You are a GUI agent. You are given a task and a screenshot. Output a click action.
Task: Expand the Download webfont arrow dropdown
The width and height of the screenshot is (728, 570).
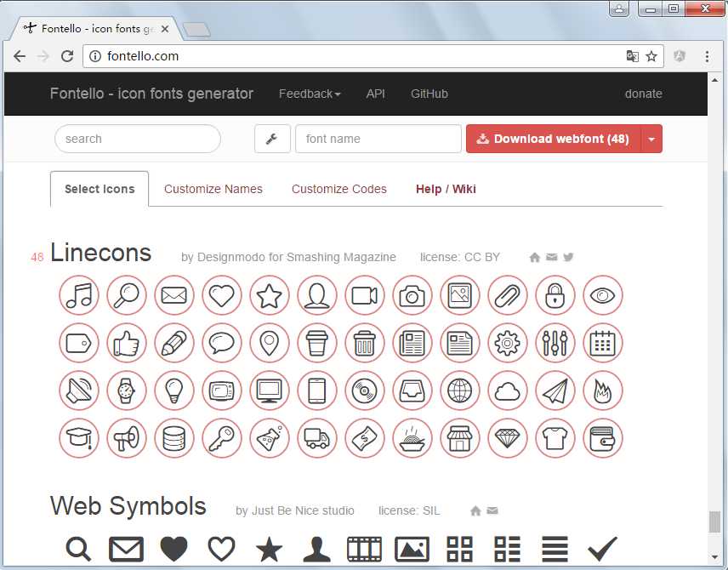(x=651, y=139)
